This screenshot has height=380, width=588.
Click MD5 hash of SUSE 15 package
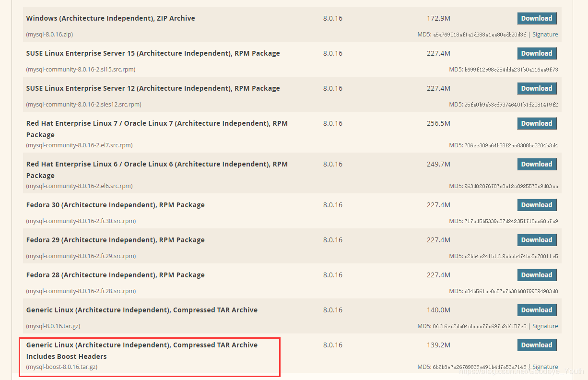point(511,70)
